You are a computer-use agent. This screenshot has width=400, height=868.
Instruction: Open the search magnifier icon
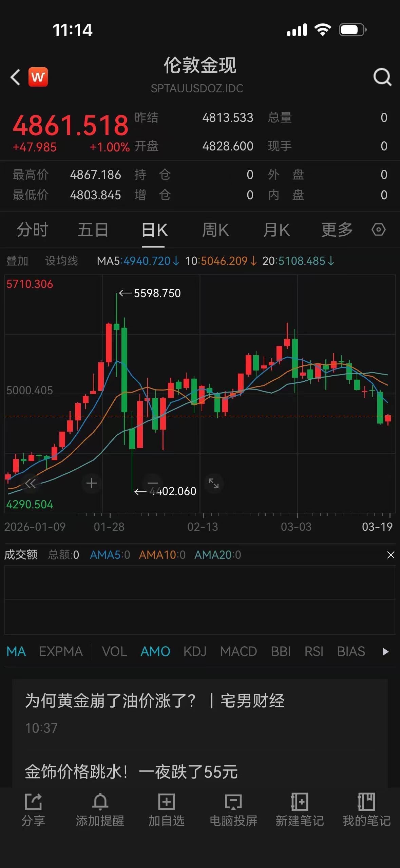pyautogui.click(x=382, y=77)
